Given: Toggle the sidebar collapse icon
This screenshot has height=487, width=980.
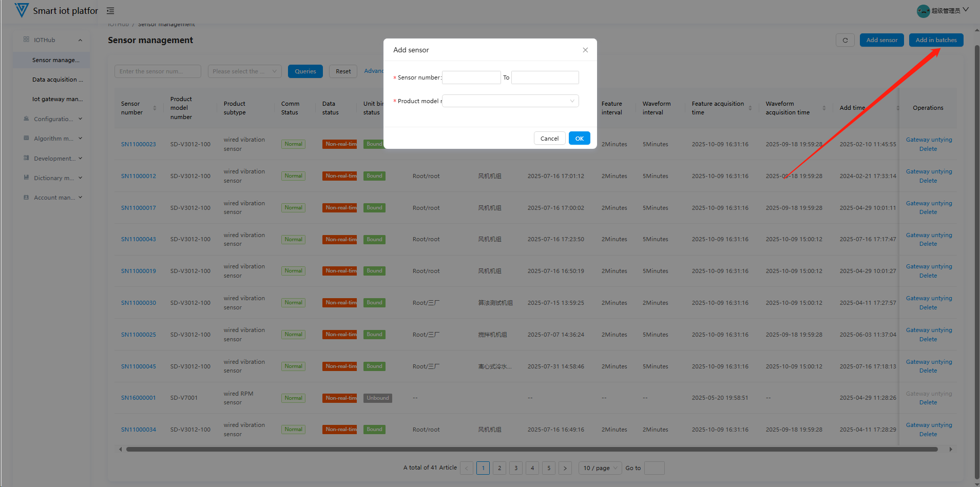Looking at the screenshot, I should coord(110,11).
